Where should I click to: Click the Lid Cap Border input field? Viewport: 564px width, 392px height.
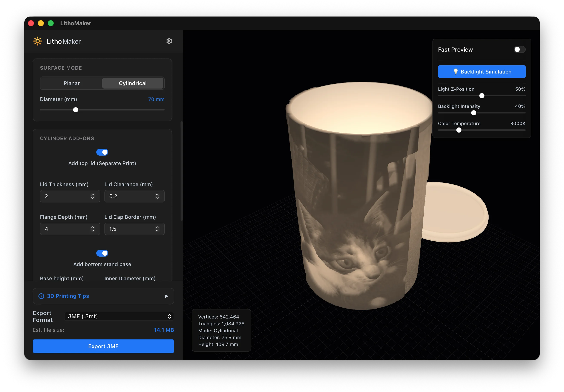click(134, 229)
